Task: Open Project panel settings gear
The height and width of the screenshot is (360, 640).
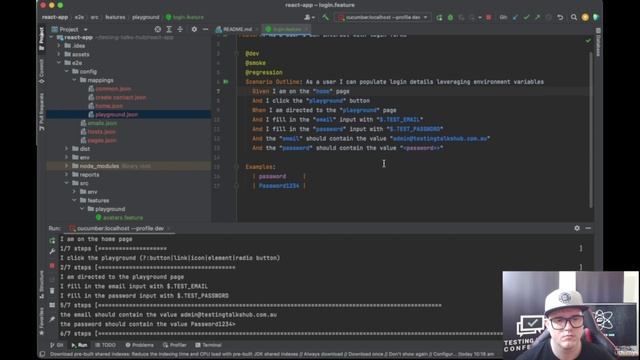Action: pyautogui.click(x=194, y=29)
